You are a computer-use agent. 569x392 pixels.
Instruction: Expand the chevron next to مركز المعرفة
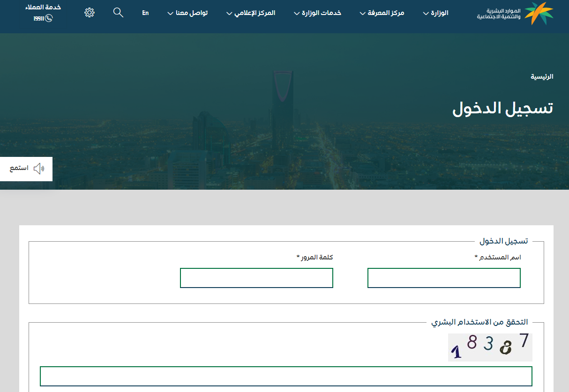pos(362,14)
